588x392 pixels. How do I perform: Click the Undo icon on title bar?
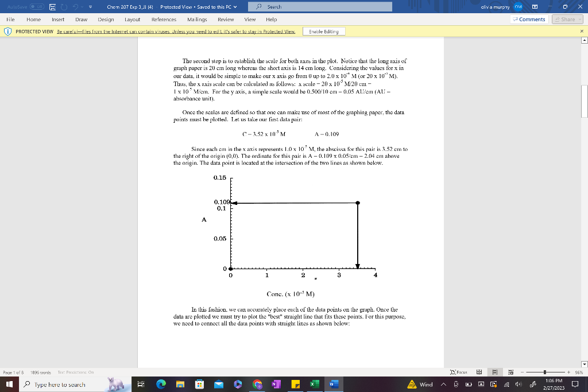pos(75,6)
